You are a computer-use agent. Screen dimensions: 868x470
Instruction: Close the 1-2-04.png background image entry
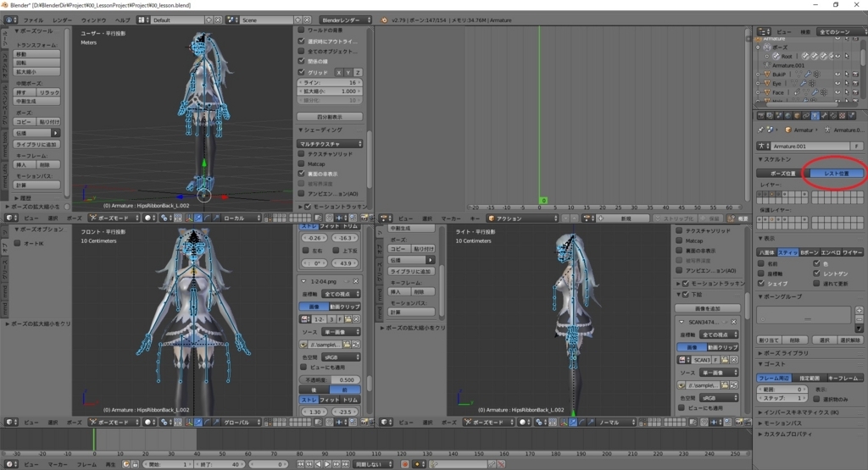(356, 281)
